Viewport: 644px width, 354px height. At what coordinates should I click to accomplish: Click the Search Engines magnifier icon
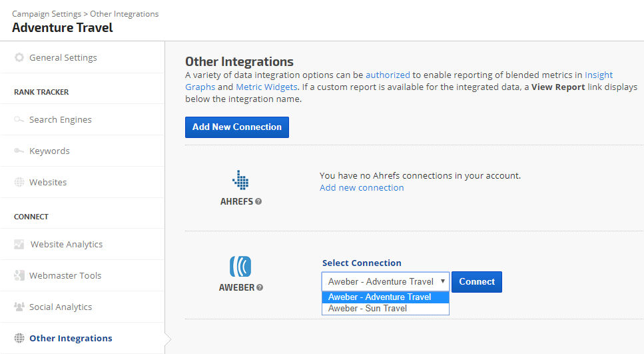coord(19,120)
